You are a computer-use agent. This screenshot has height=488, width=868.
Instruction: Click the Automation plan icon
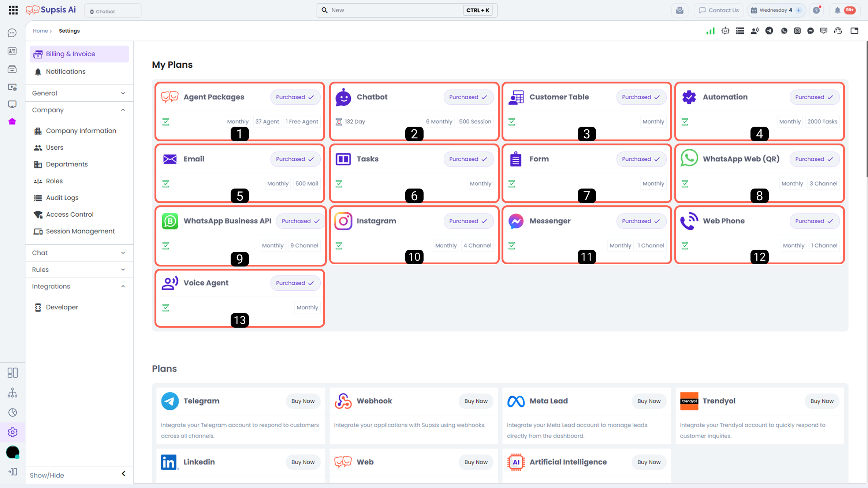(689, 97)
